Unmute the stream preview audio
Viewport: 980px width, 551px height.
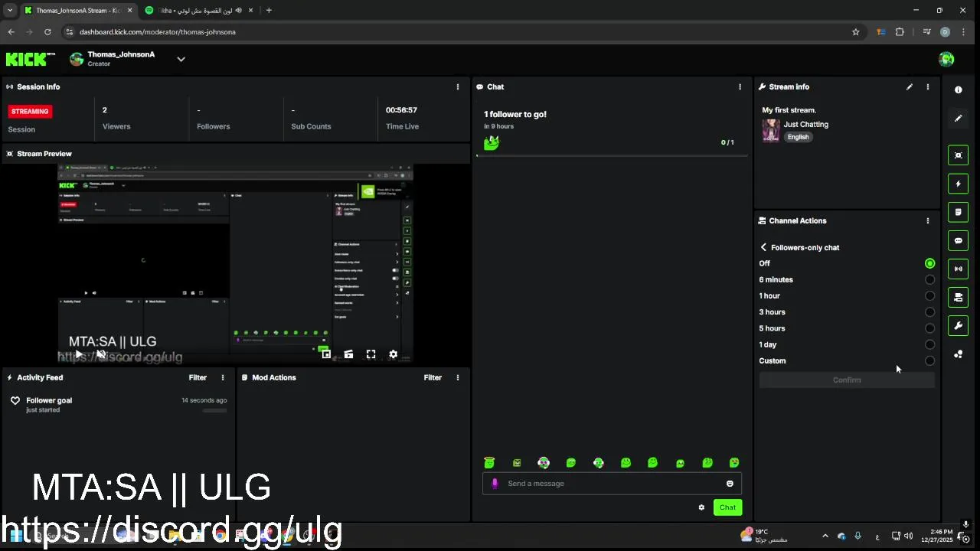click(100, 354)
